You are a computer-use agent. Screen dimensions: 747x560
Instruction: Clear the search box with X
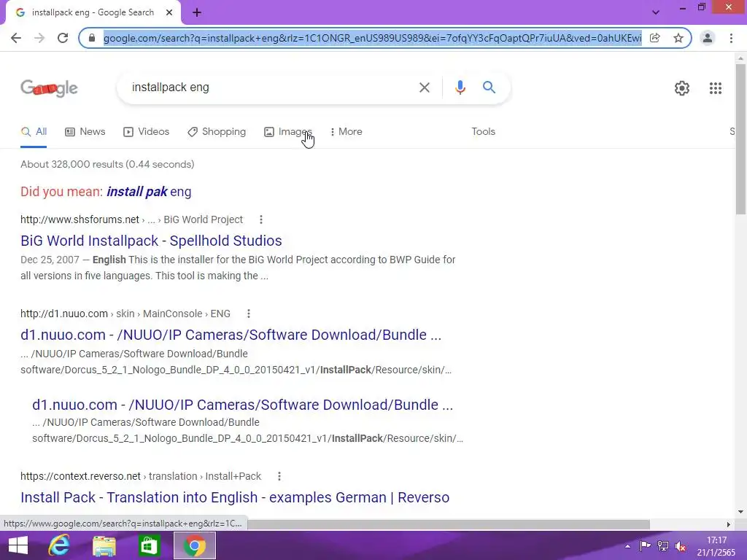424,87
